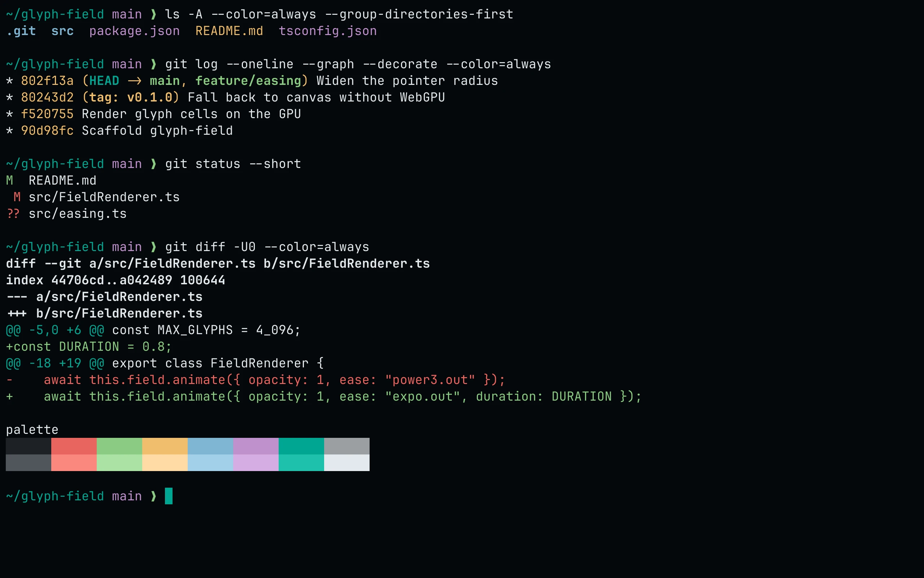
Task: Click src/FieldRenderer.ts in git status output
Action: click(x=104, y=197)
